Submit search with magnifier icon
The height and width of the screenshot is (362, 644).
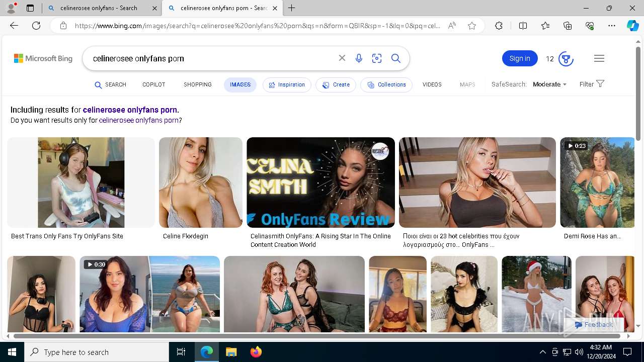coord(396,58)
